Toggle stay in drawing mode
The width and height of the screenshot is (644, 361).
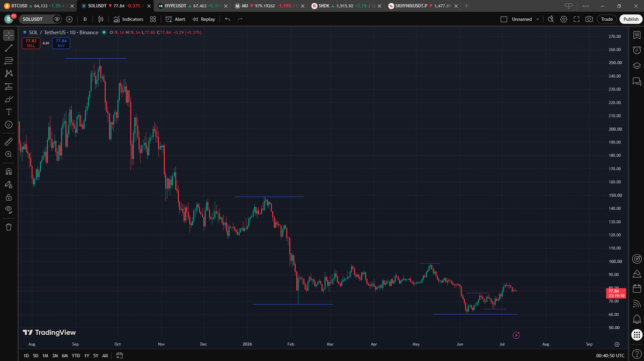pos(9,184)
